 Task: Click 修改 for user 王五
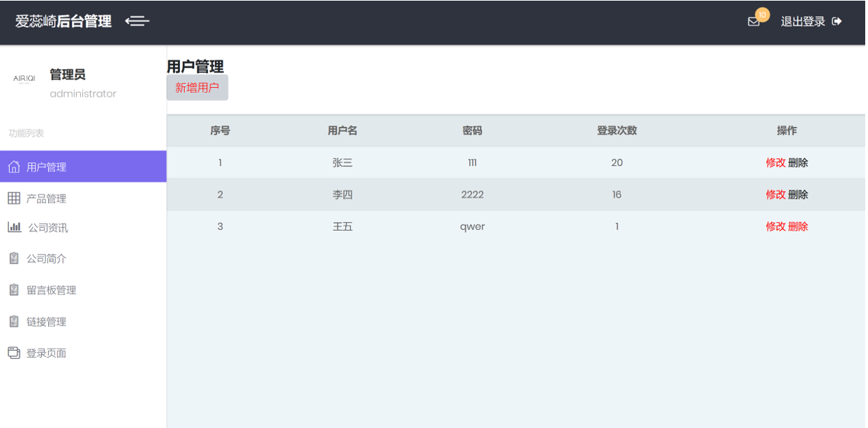coord(776,227)
